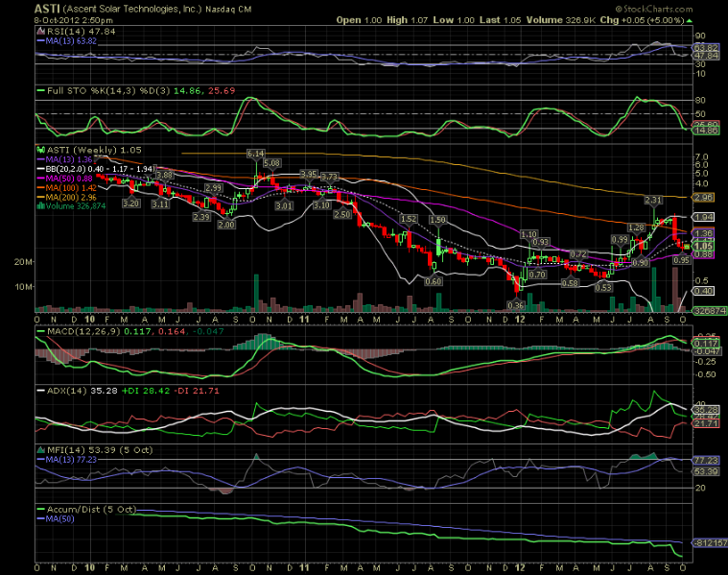Click the Nasdaq CM exchange label
This screenshot has width=728, height=575.
click(228, 10)
